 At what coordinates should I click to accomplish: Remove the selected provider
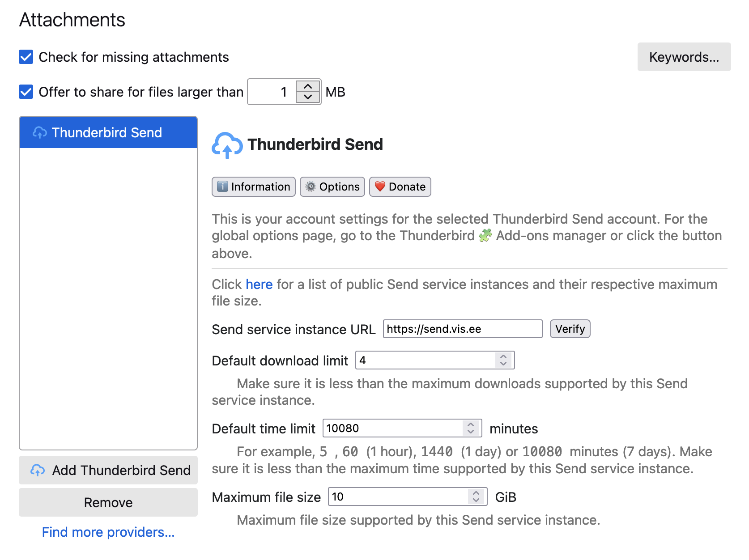[x=108, y=502]
